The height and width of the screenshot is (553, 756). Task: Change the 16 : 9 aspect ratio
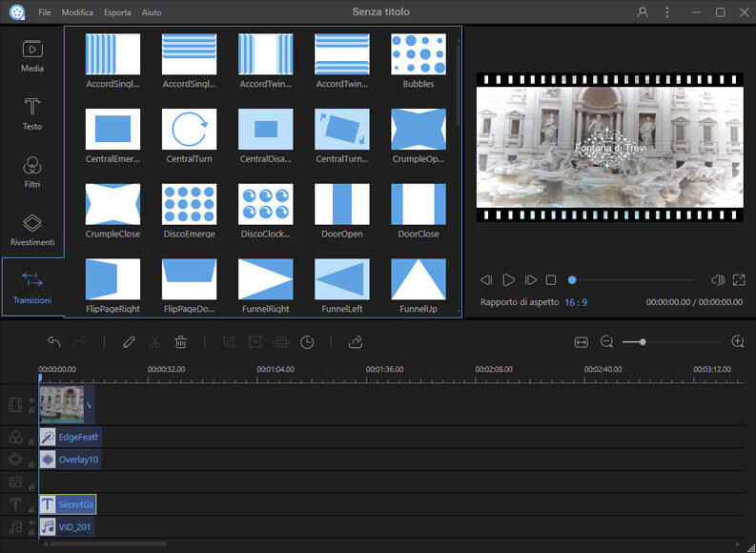pyautogui.click(x=576, y=303)
